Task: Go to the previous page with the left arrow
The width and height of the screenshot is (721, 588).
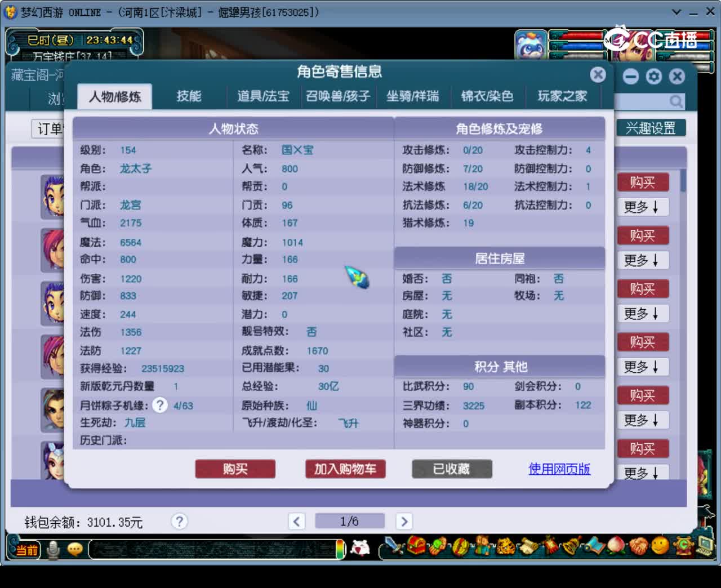Action: click(x=297, y=521)
